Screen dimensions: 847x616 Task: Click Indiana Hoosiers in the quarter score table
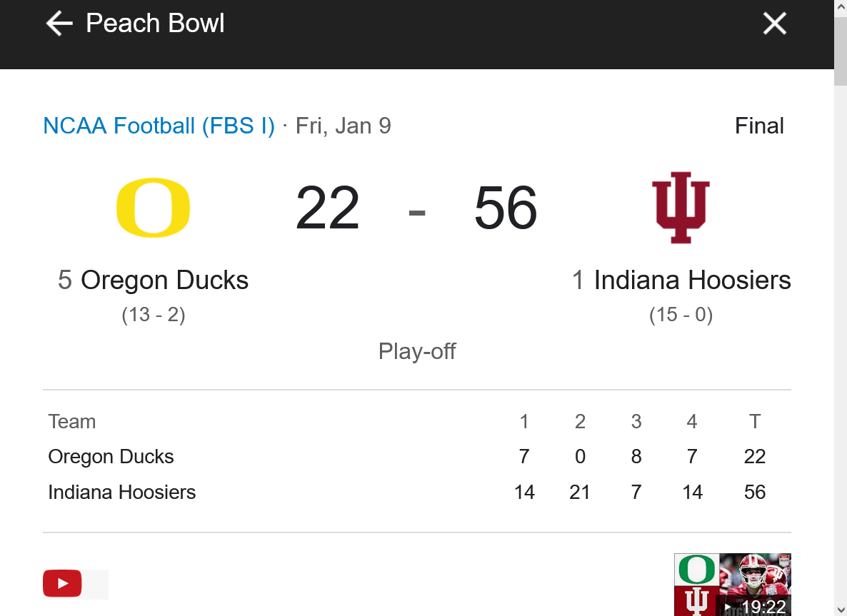pos(121,493)
